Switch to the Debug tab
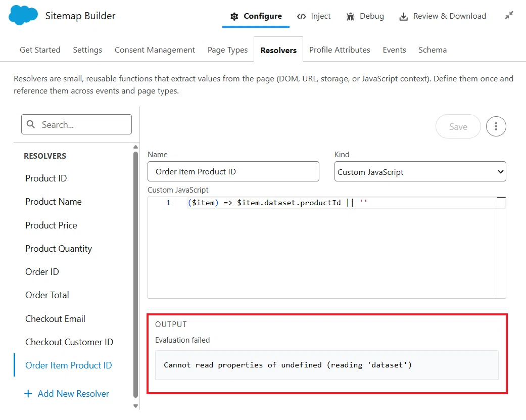The image size is (526, 420). coord(365,16)
